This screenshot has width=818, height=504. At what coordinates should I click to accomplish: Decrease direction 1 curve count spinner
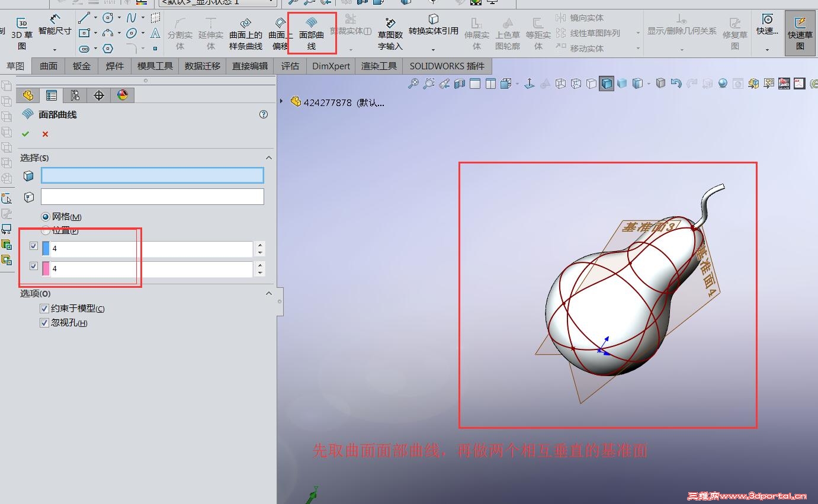(x=261, y=253)
